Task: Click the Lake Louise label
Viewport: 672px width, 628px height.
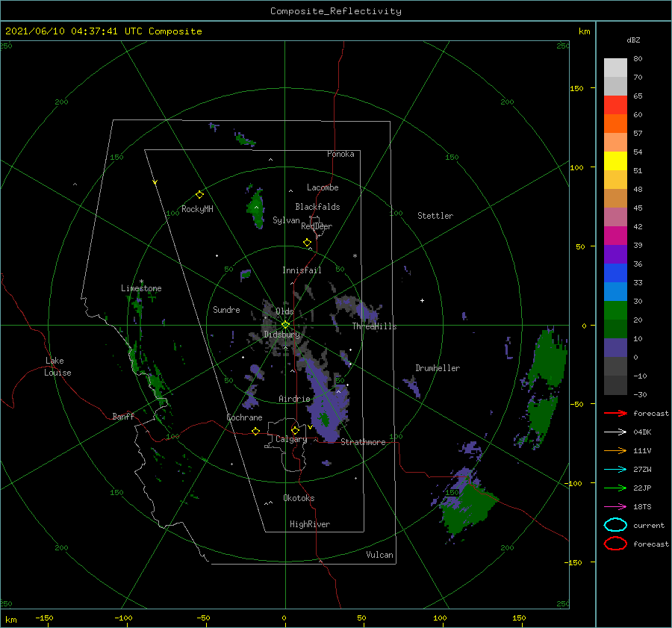Action: pyautogui.click(x=57, y=367)
